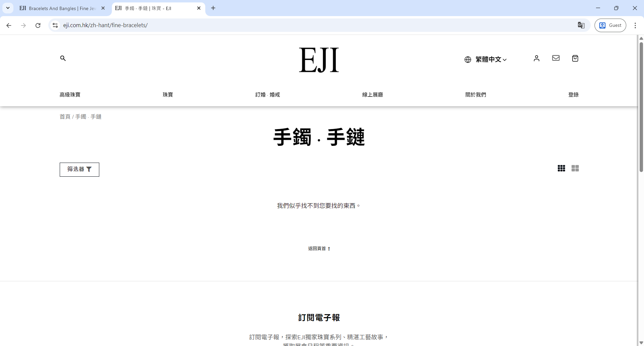The height and width of the screenshot is (346, 644).
Task: Open the tab search dropdown arrow
Action: tap(8, 8)
